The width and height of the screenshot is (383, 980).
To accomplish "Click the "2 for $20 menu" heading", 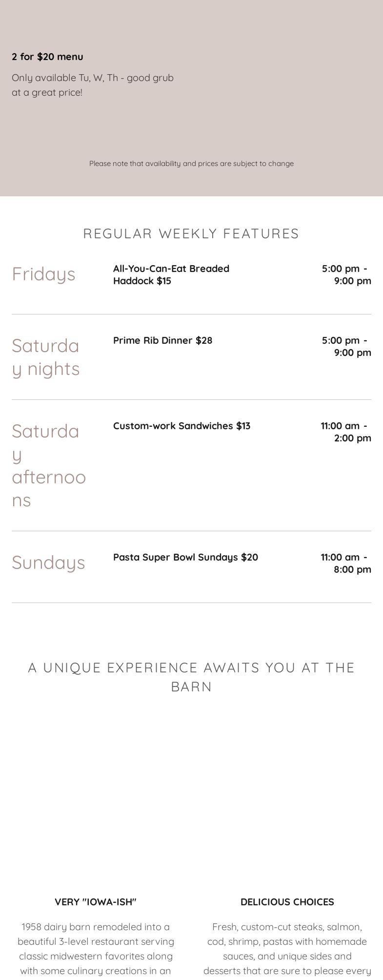I will coord(47,57).
